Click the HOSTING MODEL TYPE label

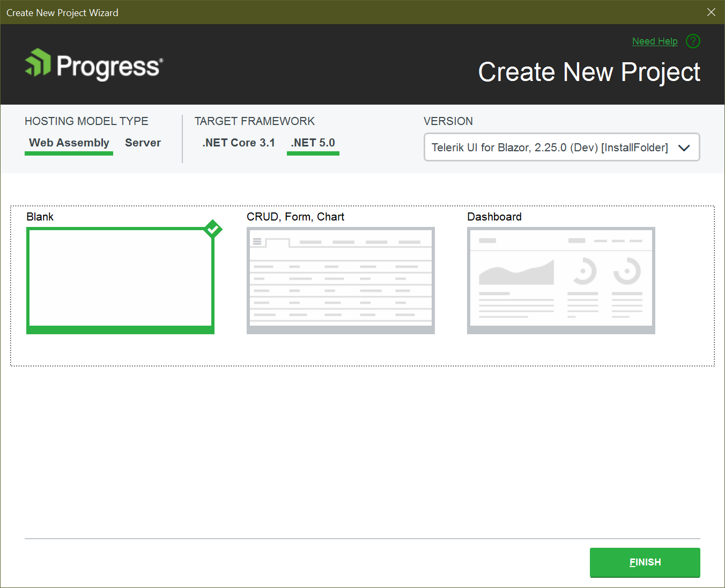pyautogui.click(x=86, y=121)
